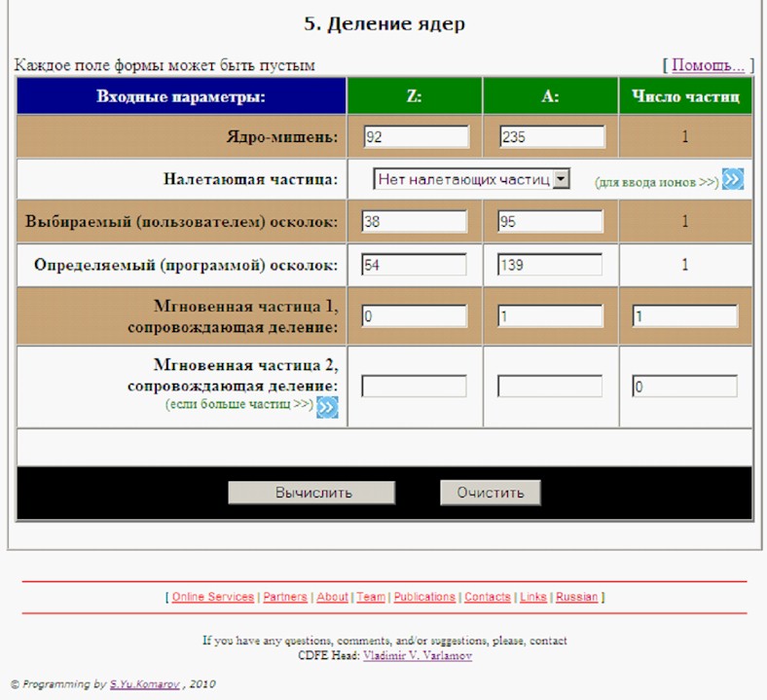767x700 pixels.
Task: Click the prompt particle 2 count field containing 0
Action: (x=685, y=387)
